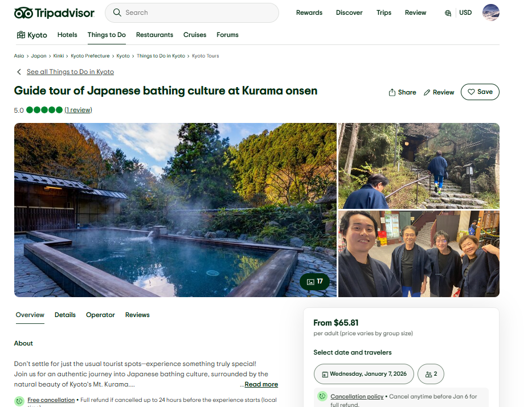Click the Share icon
The image size is (532, 407).
pyautogui.click(x=392, y=92)
